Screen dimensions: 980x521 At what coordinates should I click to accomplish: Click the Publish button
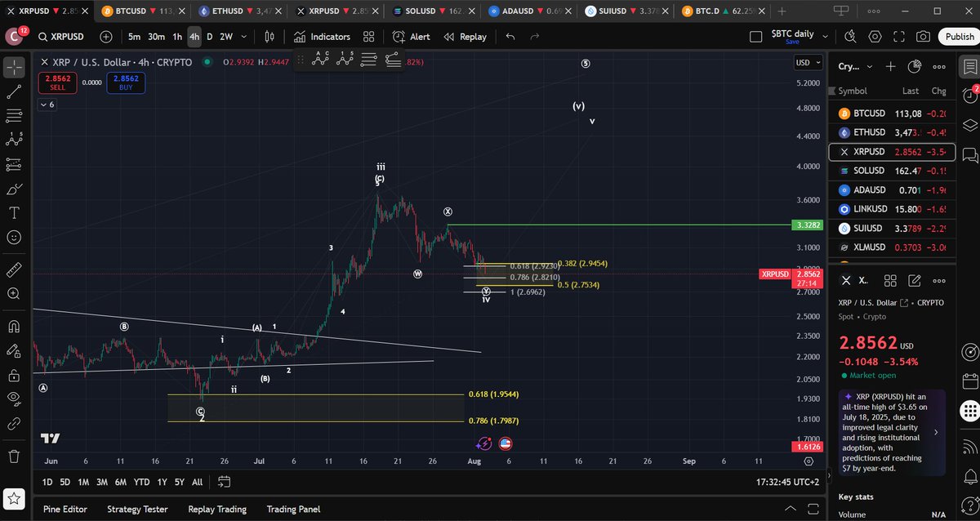pyautogui.click(x=959, y=37)
